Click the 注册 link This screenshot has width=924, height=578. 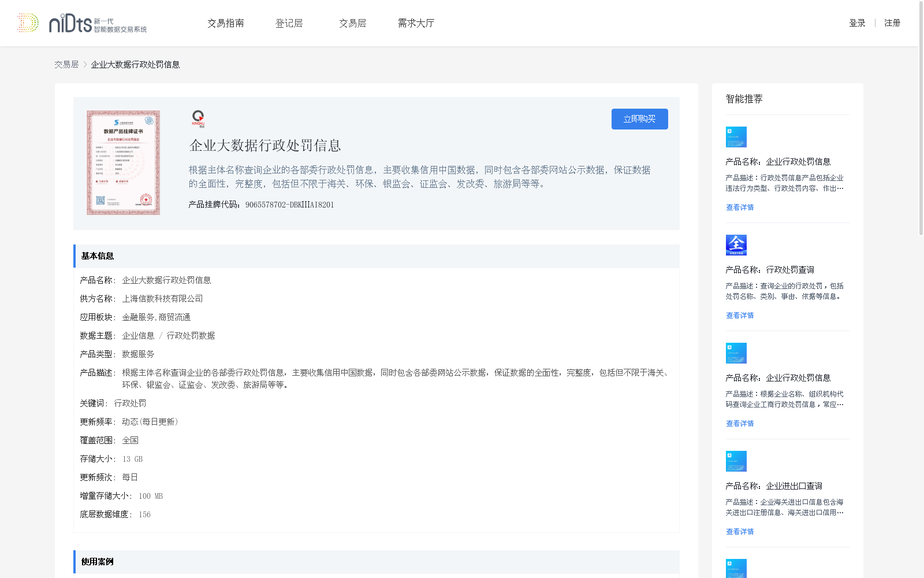tap(892, 23)
